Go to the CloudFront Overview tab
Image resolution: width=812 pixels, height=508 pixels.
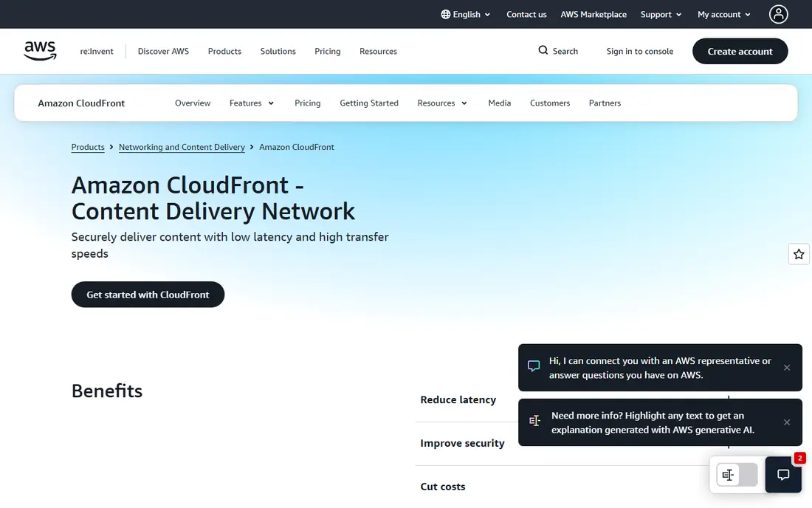click(x=193, y=103)
